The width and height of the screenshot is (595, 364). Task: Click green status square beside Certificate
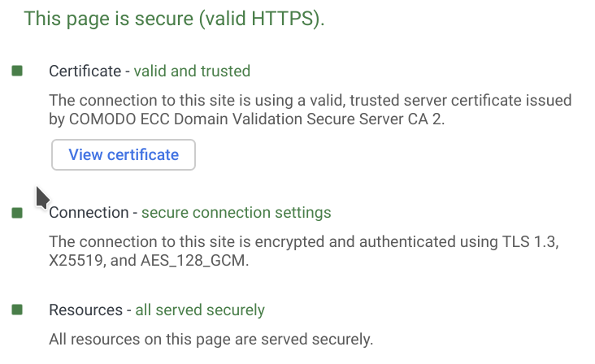coord(17,71)
